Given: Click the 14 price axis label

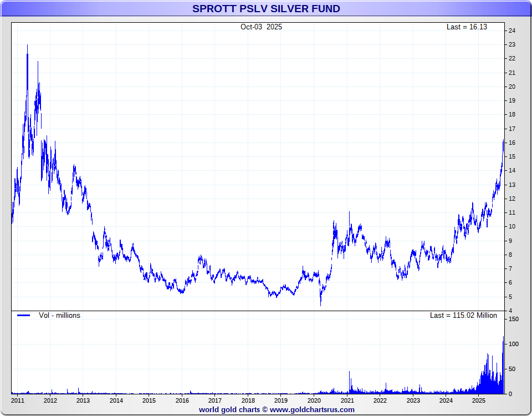Looking at the screenshot, I should click(x=512, y=170).
